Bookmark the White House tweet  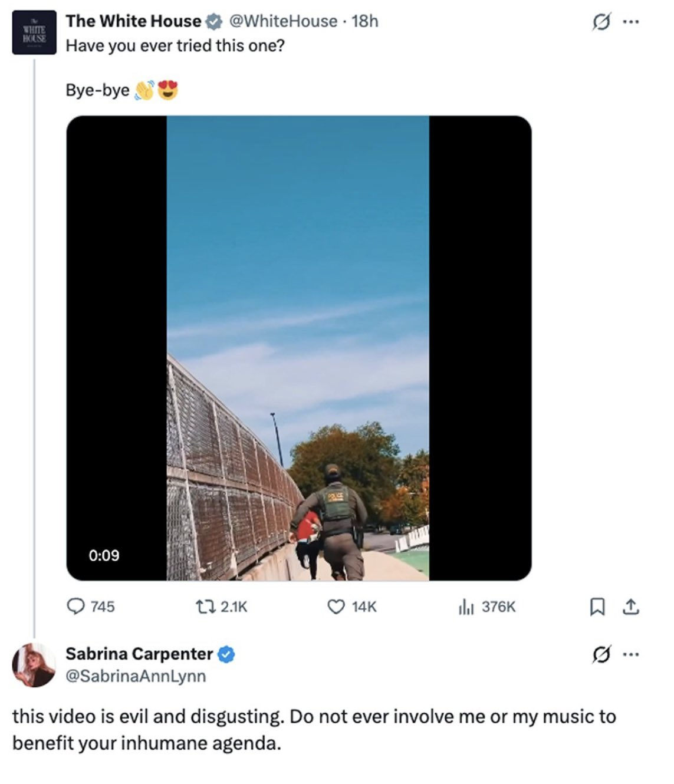[597, 606]
